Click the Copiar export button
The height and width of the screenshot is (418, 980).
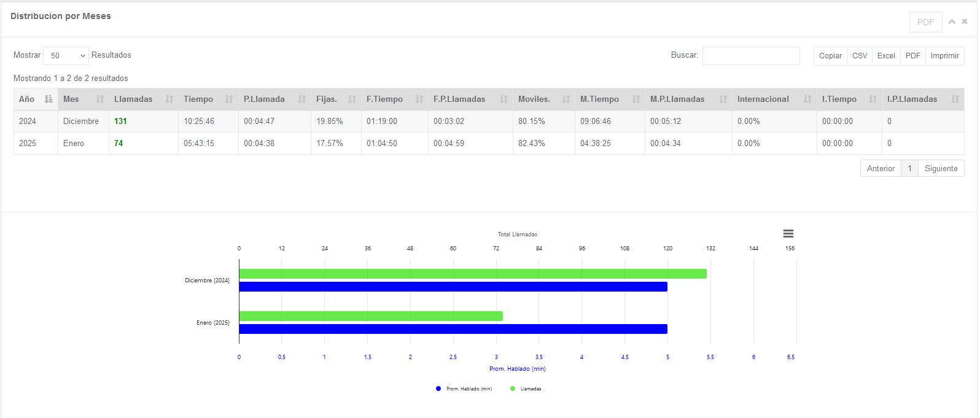click(830, 56)
